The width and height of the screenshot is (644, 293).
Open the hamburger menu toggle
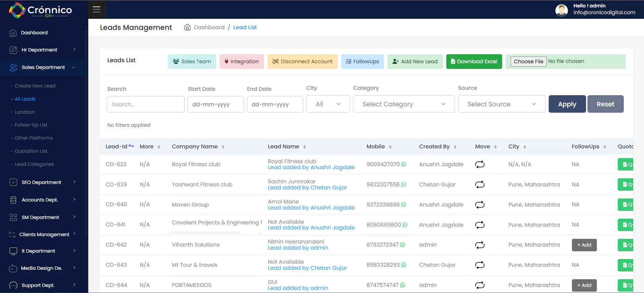click(97, 9)
